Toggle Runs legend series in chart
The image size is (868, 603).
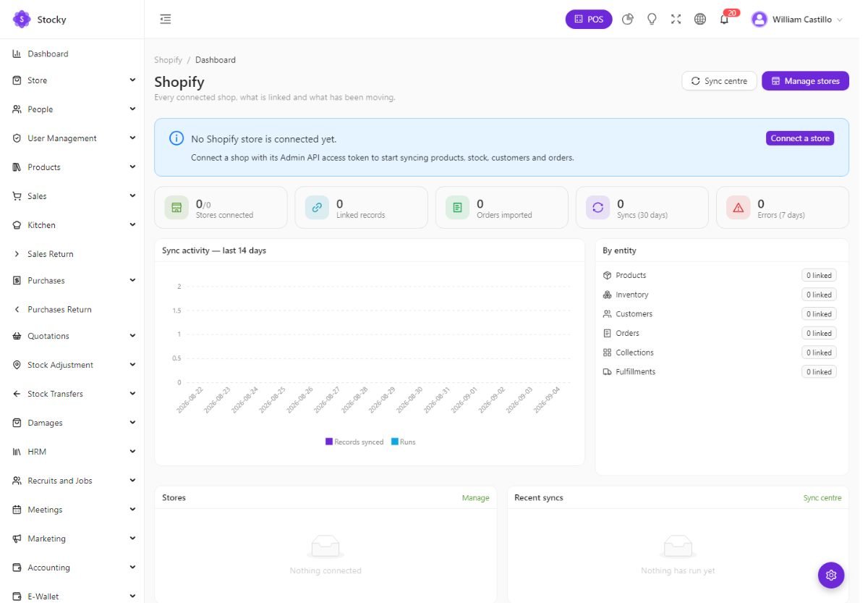coord(404,442)
